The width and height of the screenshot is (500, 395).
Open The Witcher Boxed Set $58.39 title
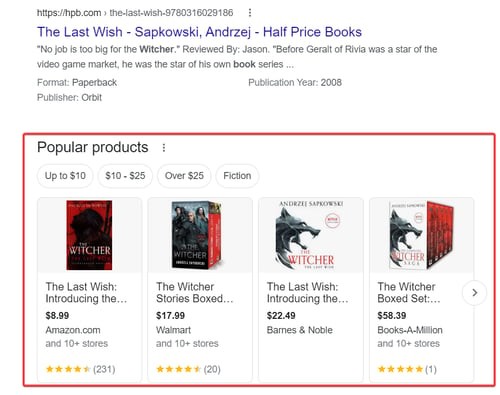click(409, 293)
